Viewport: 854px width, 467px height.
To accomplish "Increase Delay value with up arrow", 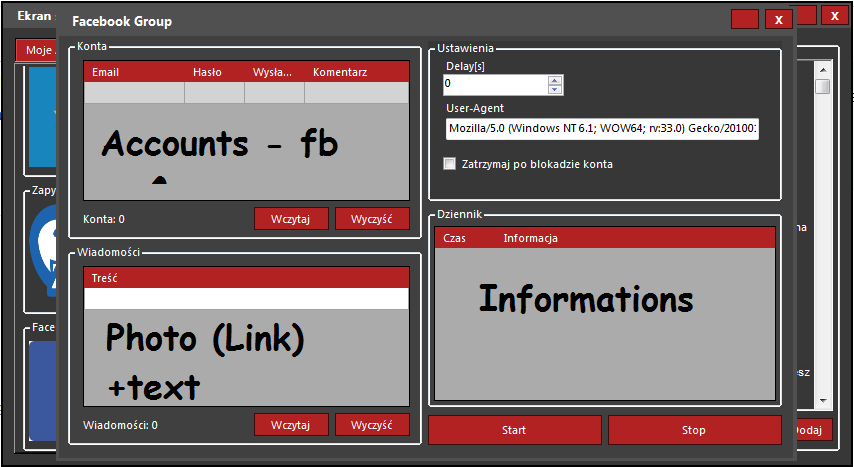I will (555, 80).
